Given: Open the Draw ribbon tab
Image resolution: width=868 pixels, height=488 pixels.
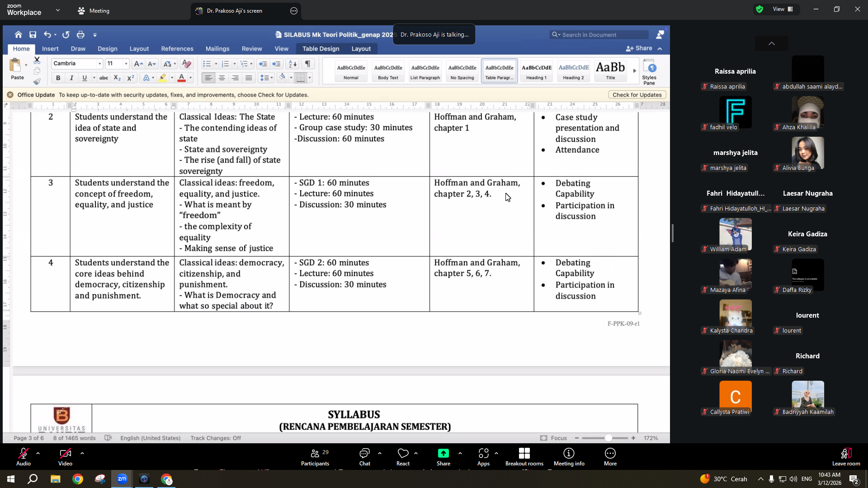Looking at the screenshot, I should [78, 48].
